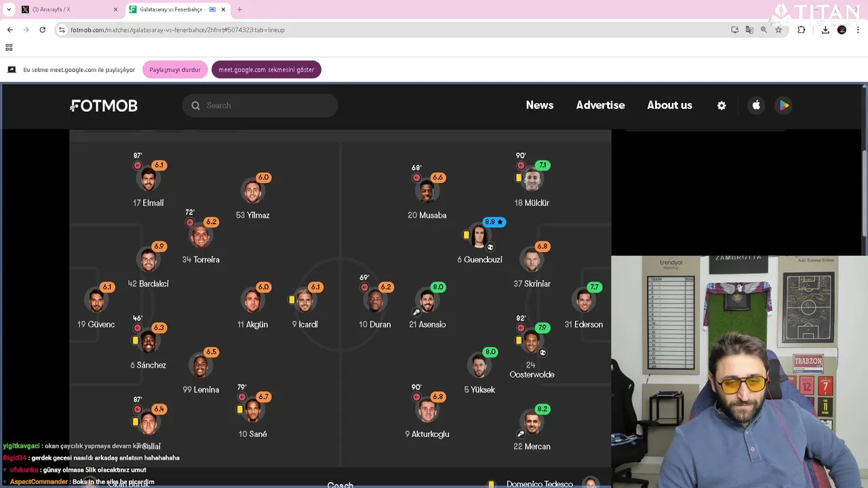Image resolution: width=868 pixels, height=488 pixels.
Task: Open the settings gear icon
Action: (x=722, y=106)
